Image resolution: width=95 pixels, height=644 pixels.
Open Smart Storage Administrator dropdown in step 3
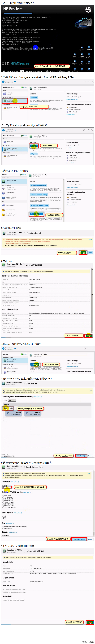click(15, 130)
